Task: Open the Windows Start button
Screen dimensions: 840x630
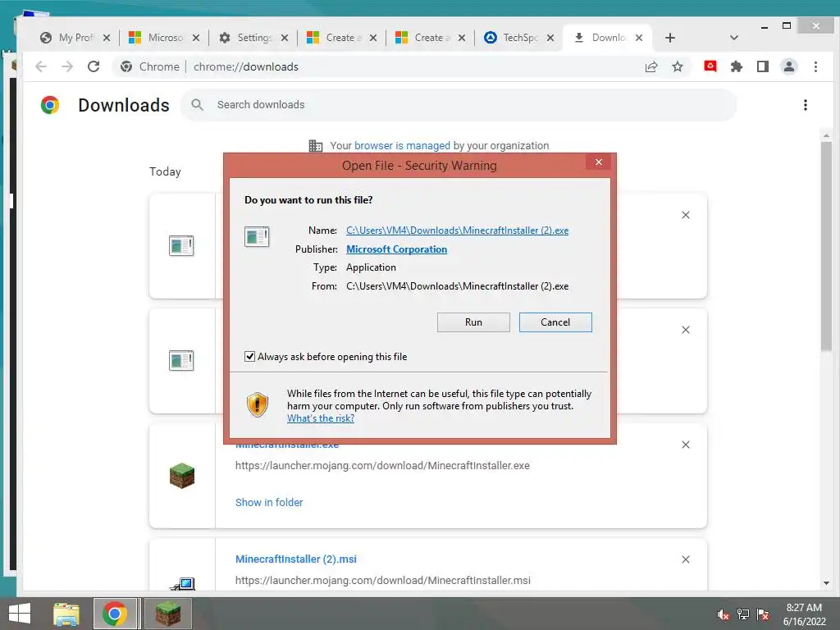Action: (20, 614)
